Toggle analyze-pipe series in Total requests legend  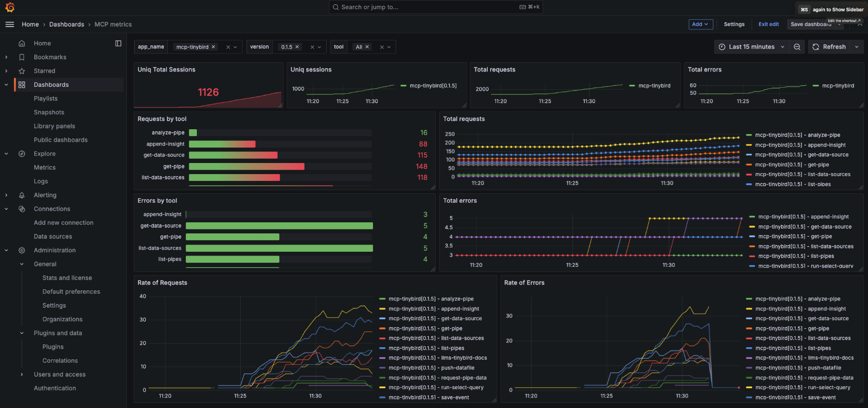pos(798,135)
